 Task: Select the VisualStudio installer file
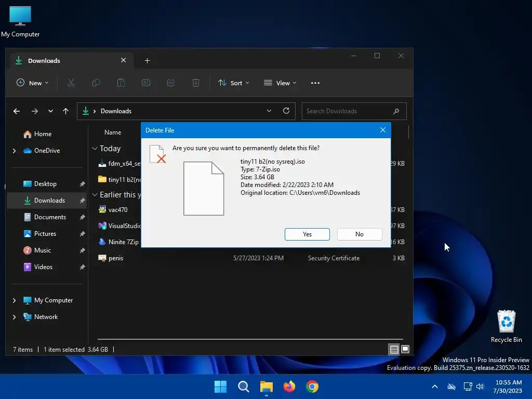119,226
